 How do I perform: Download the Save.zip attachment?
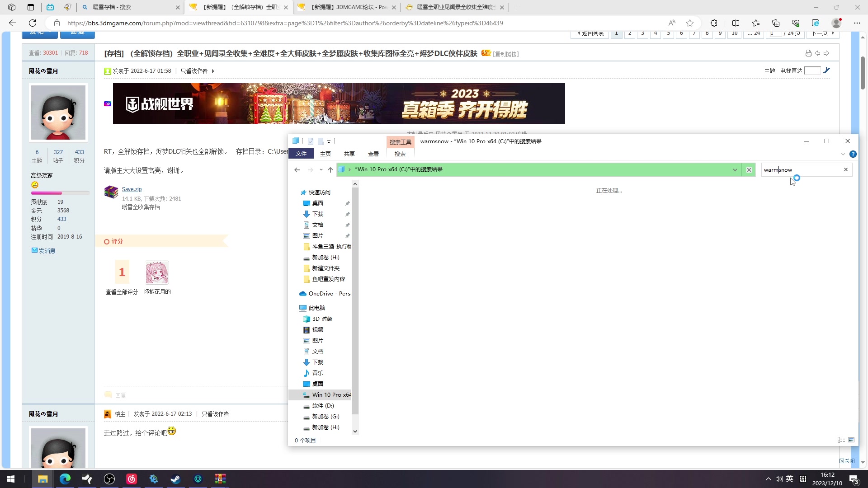(132, 189)
